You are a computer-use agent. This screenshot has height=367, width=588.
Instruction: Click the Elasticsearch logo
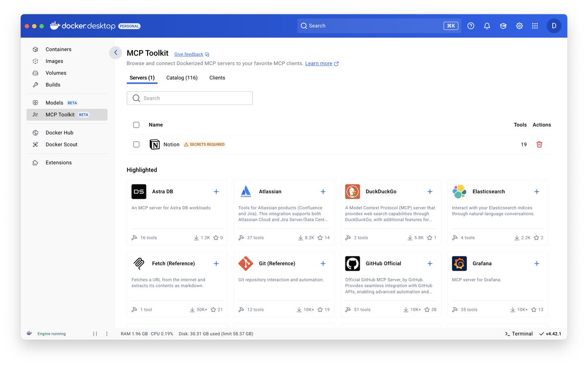tap(459, 191)
